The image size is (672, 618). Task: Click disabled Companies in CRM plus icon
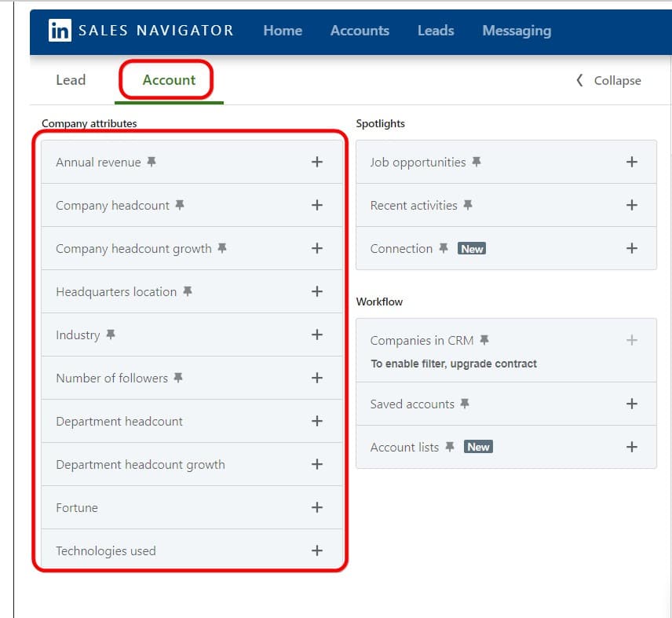[x=631, y=340]
